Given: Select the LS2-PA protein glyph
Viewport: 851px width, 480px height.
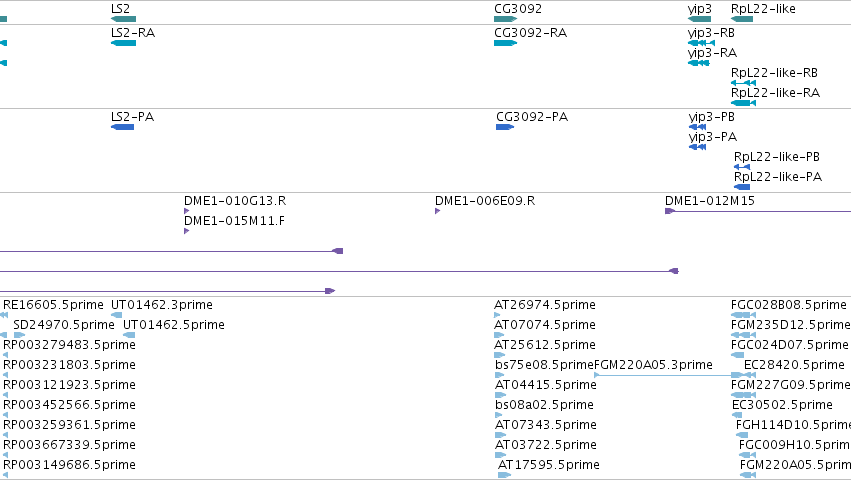Looking at the screenshot, I should 122,127.
